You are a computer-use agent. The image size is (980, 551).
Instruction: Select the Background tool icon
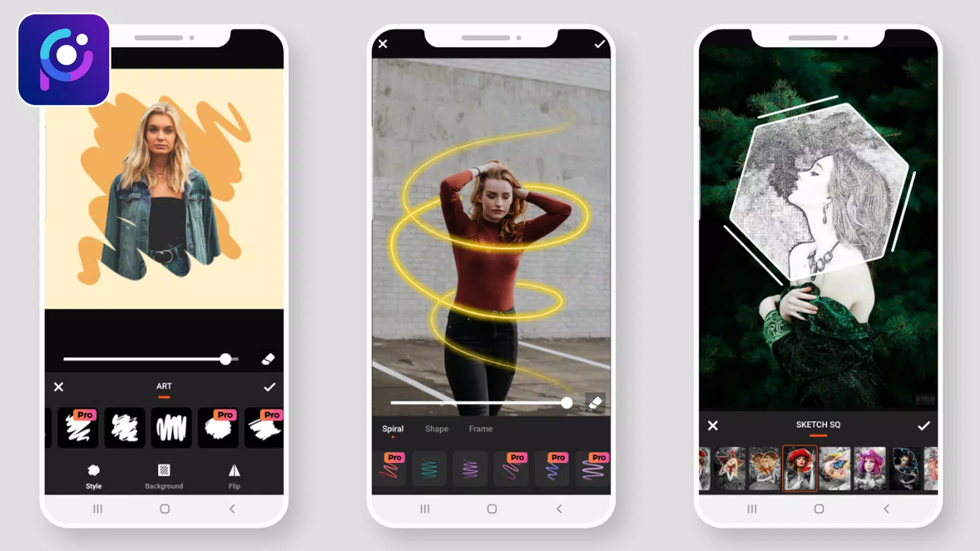[x=163, y=470]
